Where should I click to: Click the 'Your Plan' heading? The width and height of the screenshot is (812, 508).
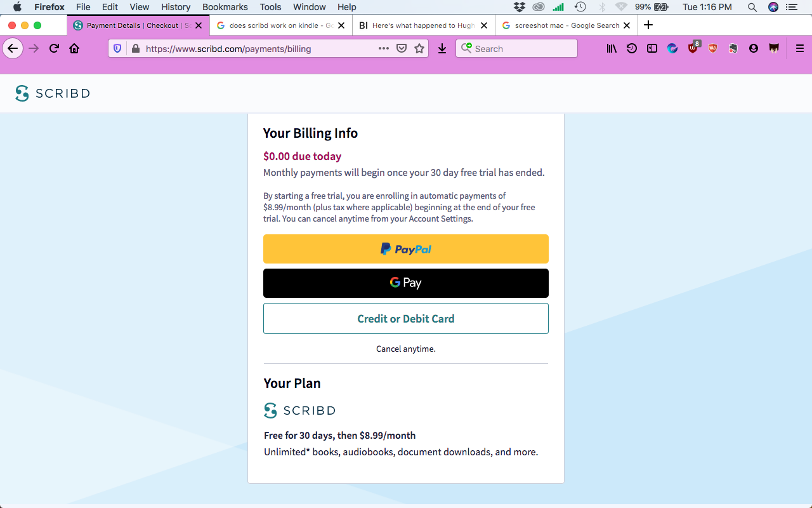point(292,384)
